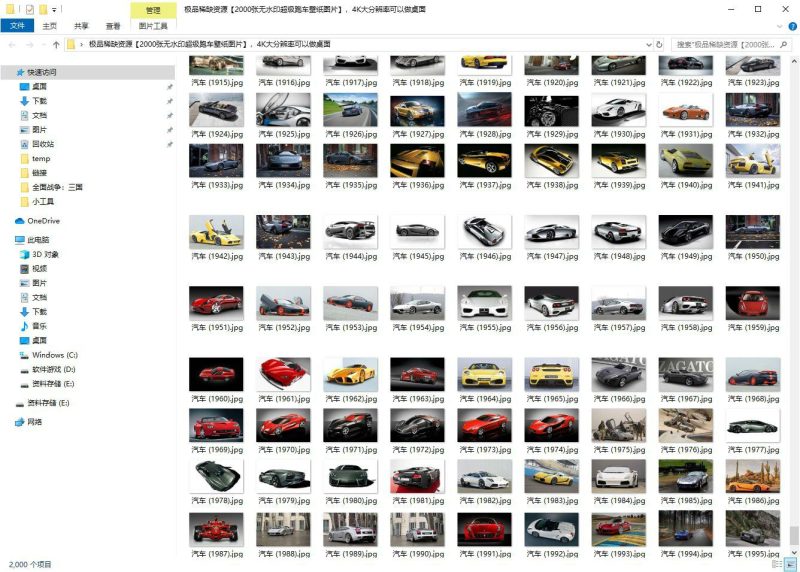The width and height of the screenshot is (800, 572).
Task: Switch to details list view
Action: 776,564
